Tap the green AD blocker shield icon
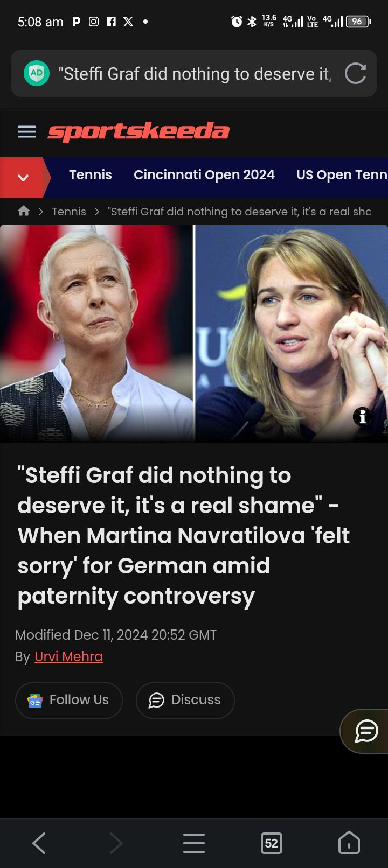The width and height of the screenshot is (388, 868). [37, 73]
